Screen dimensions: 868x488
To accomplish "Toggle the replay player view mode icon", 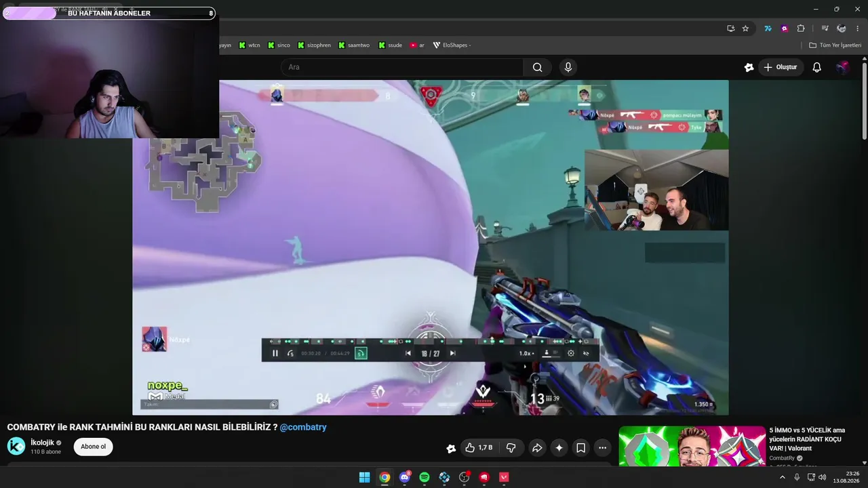I will click(550, 353).
